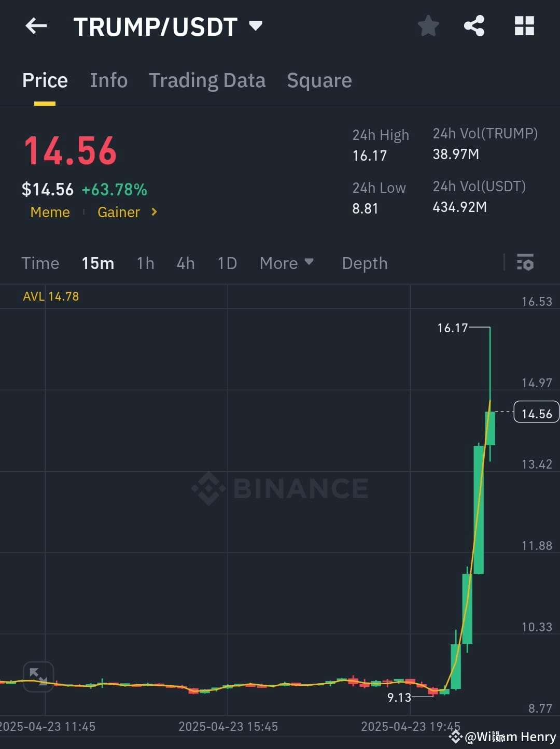The image size is (560, 749).
Task: Click the 16.17 high marker on chart
Action: (x=453, y=328)
